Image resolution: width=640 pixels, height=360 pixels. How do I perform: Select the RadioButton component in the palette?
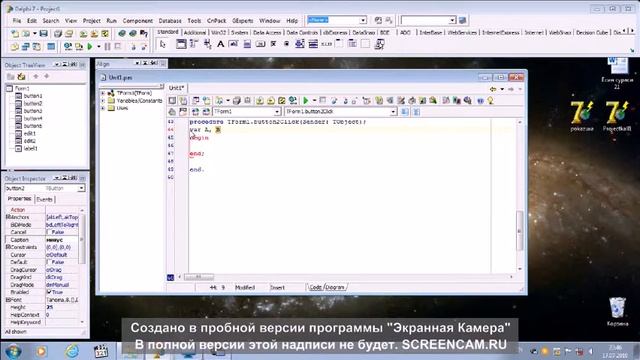point(286,44)
